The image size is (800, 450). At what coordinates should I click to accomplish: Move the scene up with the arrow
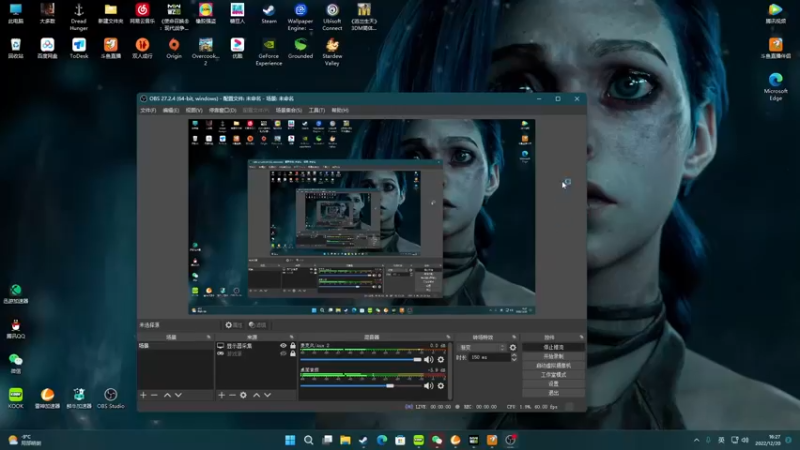(x=167, y=395)
